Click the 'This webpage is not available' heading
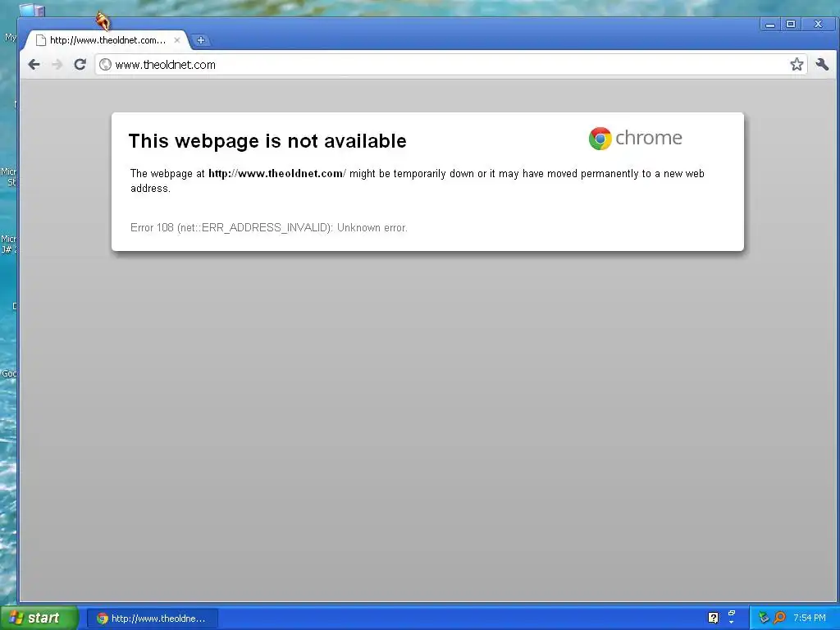 [267, 141]
